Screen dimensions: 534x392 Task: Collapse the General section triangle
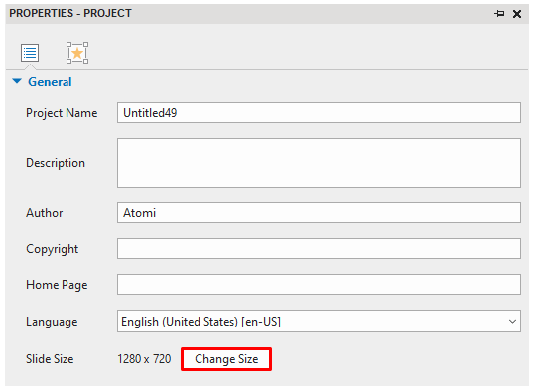(x=17, y=81)
